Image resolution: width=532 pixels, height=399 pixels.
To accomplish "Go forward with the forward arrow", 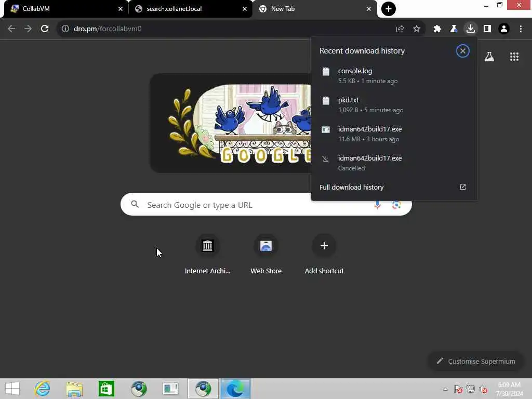I will tap(28, 29).
